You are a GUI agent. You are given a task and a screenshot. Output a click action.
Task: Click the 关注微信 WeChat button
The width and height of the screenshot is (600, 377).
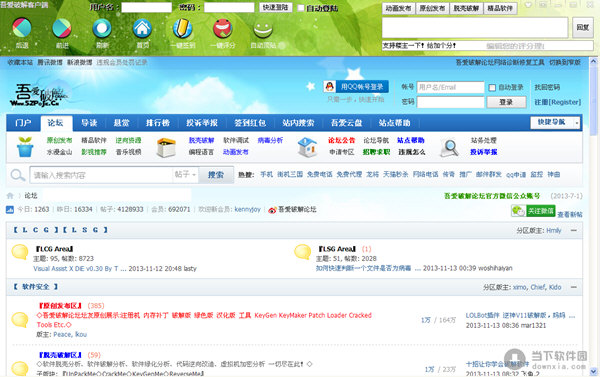click(533, 211)
